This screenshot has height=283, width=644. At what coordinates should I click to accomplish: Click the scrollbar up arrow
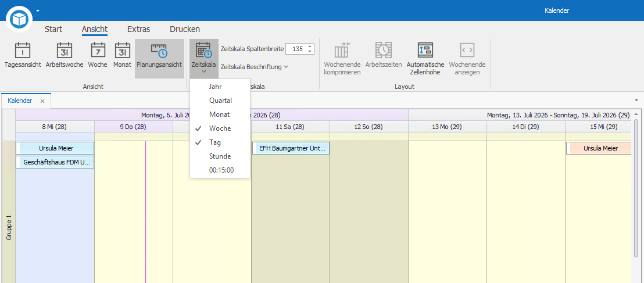coord(636,114)
